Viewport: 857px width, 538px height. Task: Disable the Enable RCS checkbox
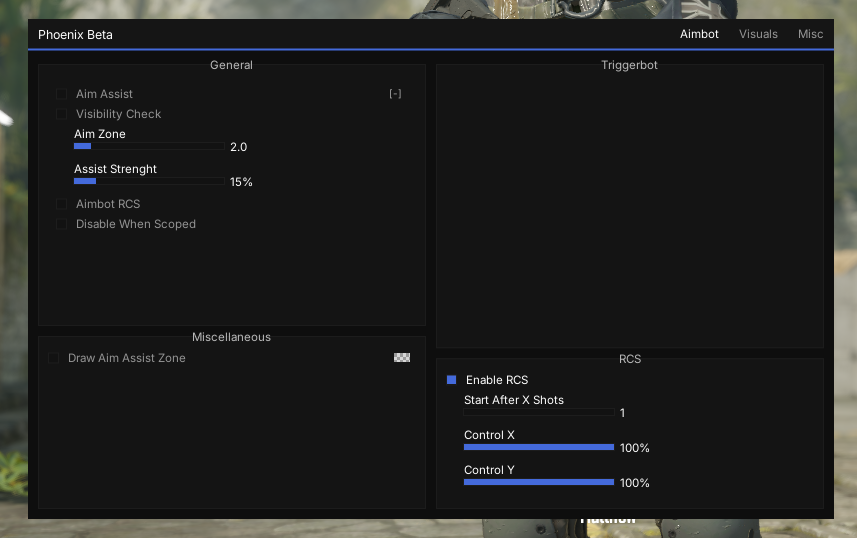coord(451,379)
